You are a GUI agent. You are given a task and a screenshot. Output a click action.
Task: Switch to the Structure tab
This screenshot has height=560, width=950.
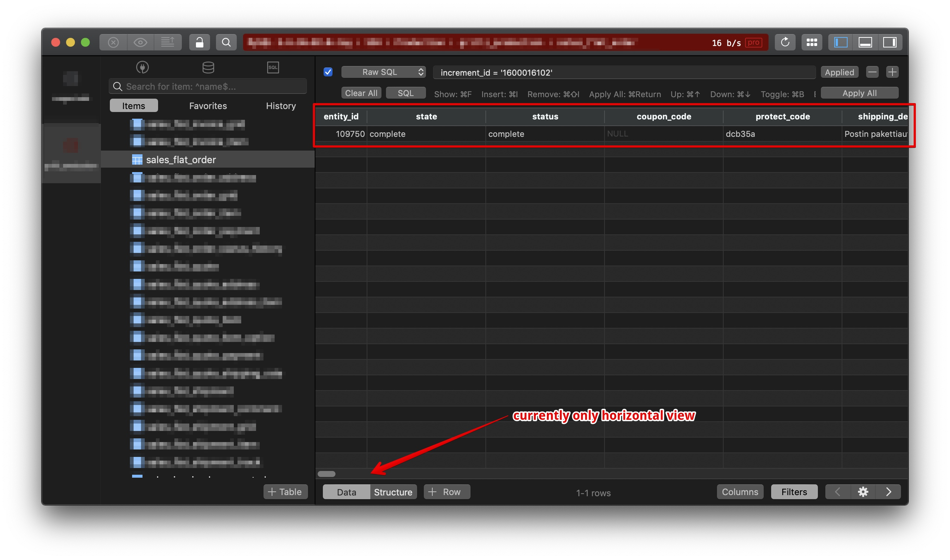pyautogui.click(x=393, y=492)
